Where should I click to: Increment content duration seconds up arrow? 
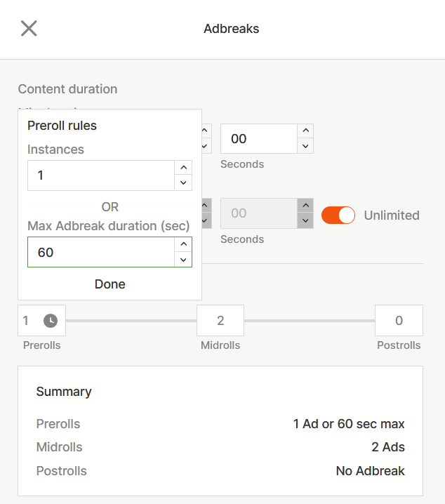(x=305, y=131)
